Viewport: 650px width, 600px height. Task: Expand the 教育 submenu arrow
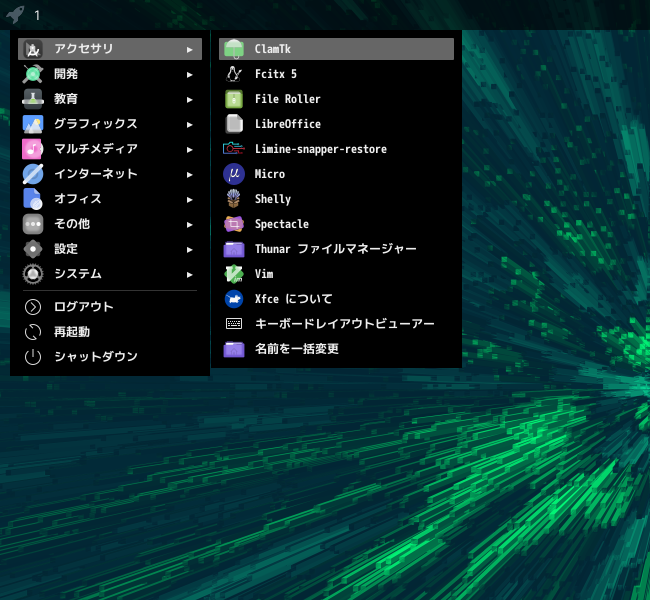[189, 100]
